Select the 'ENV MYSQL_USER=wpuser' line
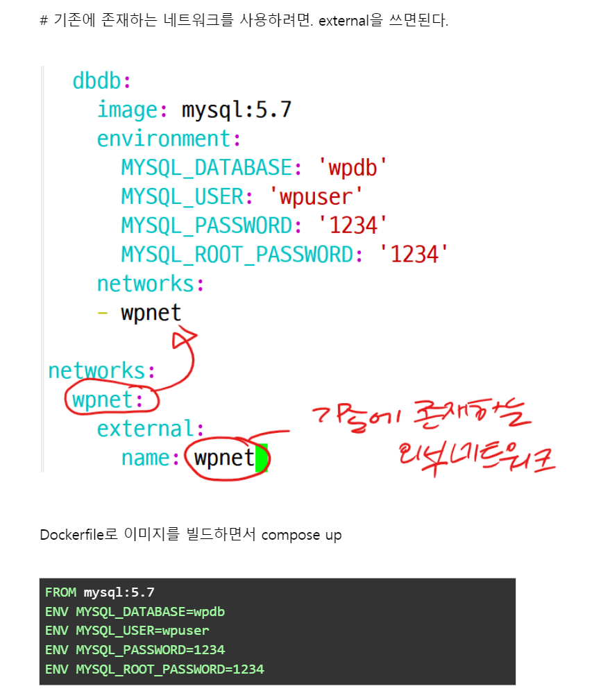Viewport: 610px width, 700px height. [x=127, y=631]
